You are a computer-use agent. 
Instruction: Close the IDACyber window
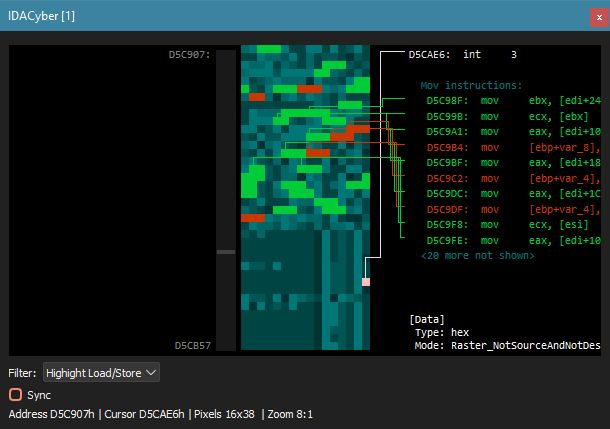point(599,18)
